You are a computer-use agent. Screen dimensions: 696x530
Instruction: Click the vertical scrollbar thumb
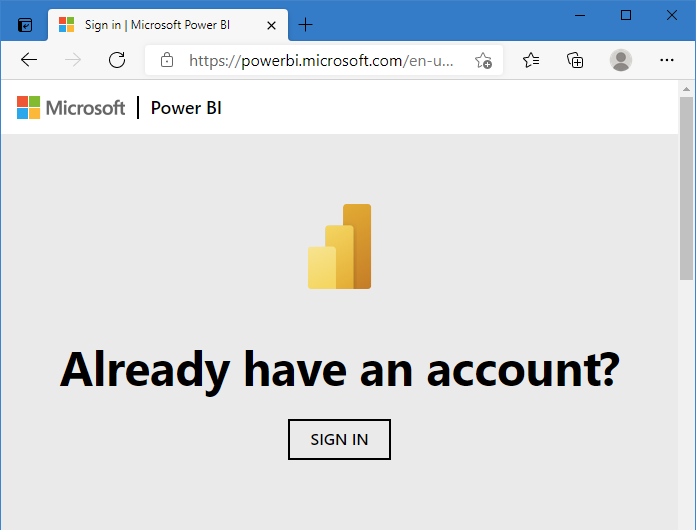(686, 189)
